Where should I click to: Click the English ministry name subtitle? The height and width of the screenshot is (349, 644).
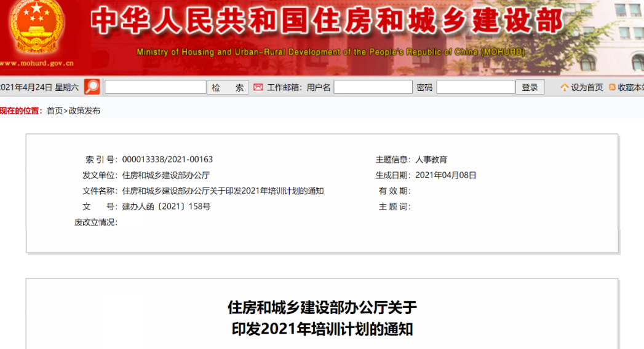pyautogui.click(x=331, y=52)
